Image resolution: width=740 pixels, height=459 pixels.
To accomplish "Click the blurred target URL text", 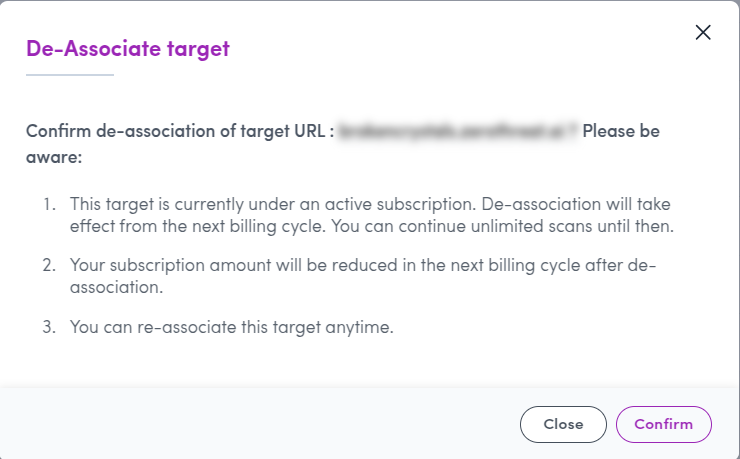I will click(x=457, y=131).
